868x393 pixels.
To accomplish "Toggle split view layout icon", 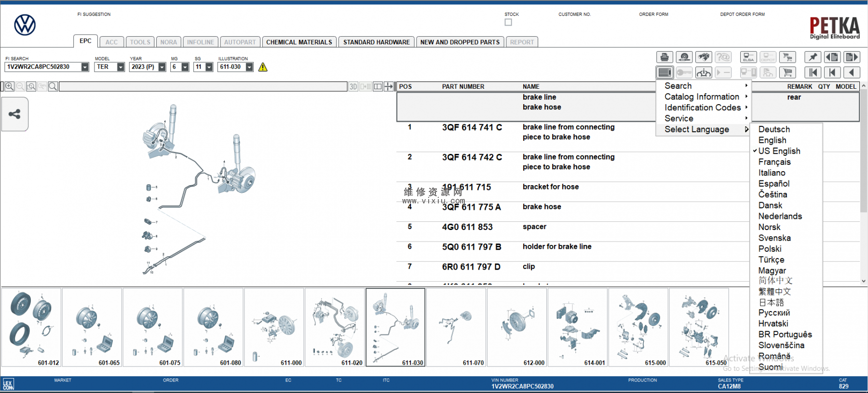I will click(x=378, y=86).
